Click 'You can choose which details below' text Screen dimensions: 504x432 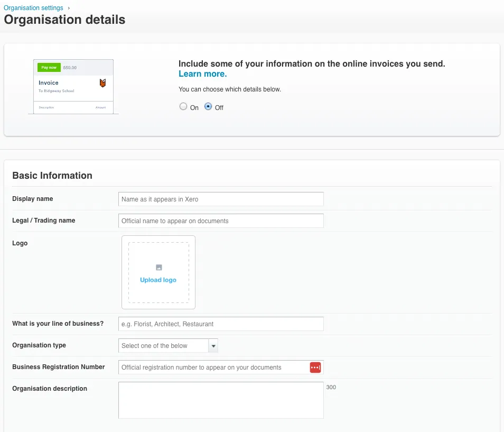click(x=229, y=89)
